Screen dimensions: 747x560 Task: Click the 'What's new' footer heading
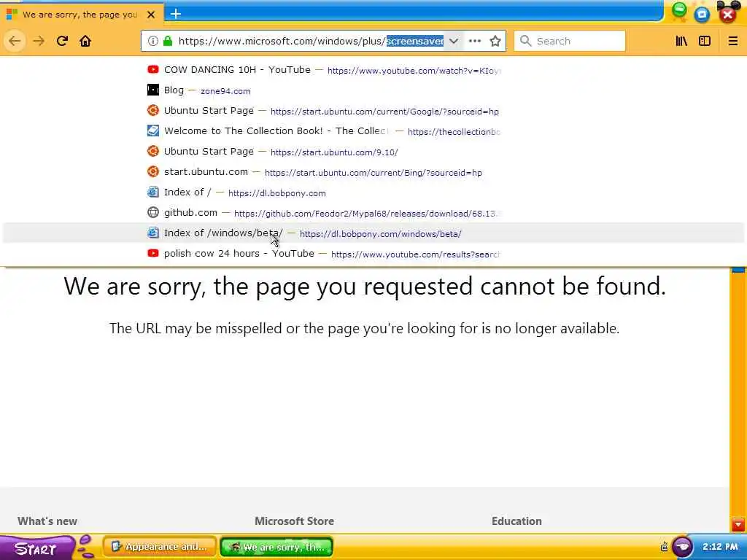47,521
